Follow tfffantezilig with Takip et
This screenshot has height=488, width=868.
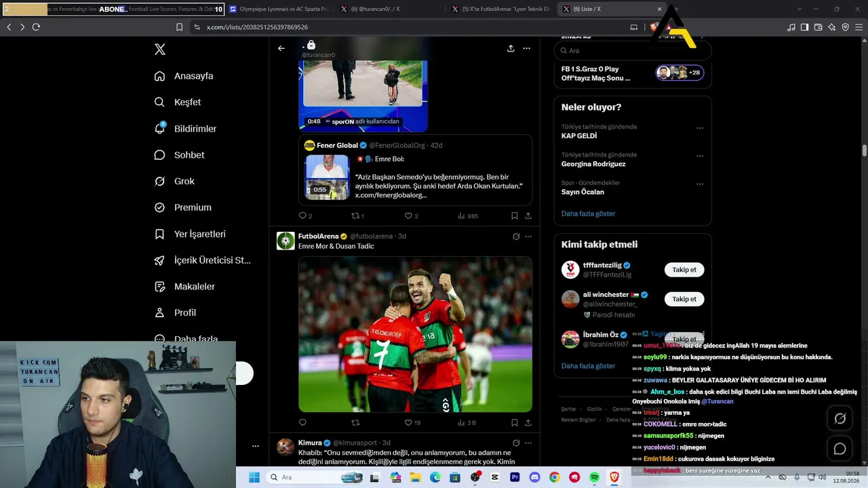684,270
